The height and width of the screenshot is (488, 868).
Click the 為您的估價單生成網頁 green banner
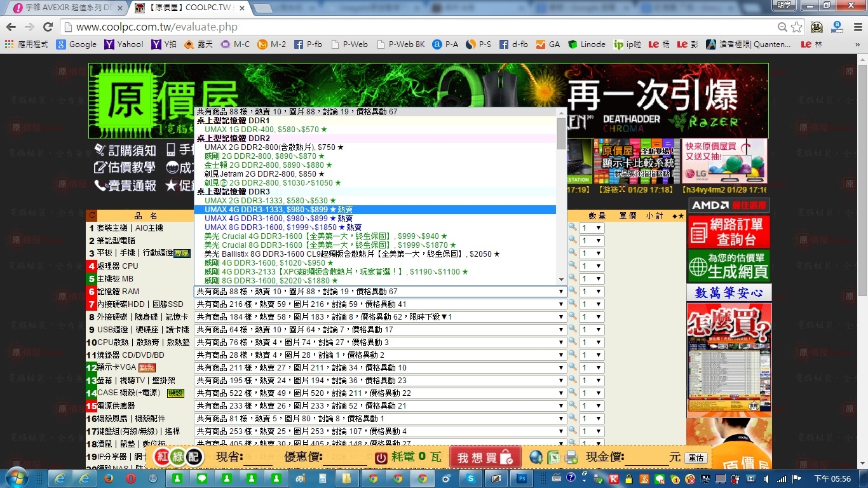[729, 266]
